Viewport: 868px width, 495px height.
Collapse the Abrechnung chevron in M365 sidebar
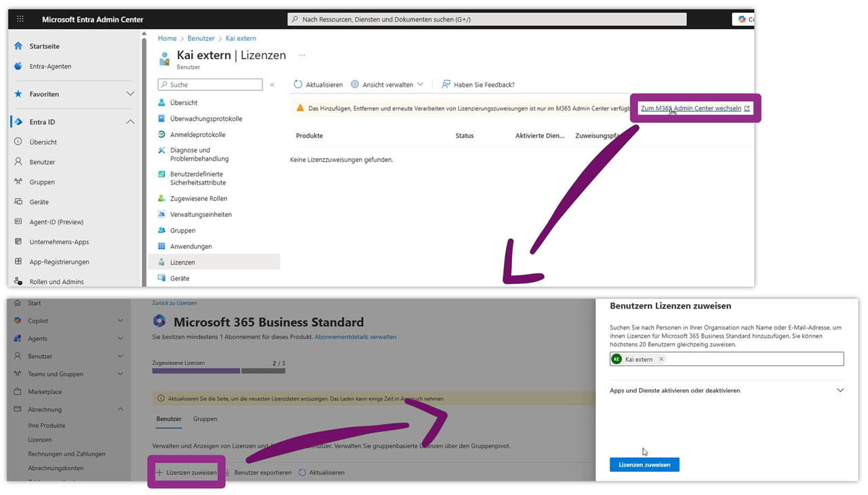click(x=120, y=410)
